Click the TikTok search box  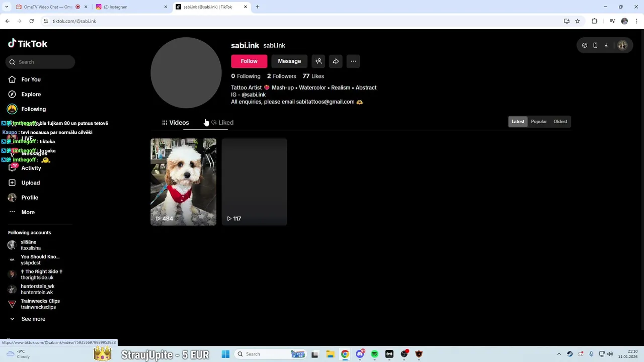pyautogui.click(x=40, y=62)
